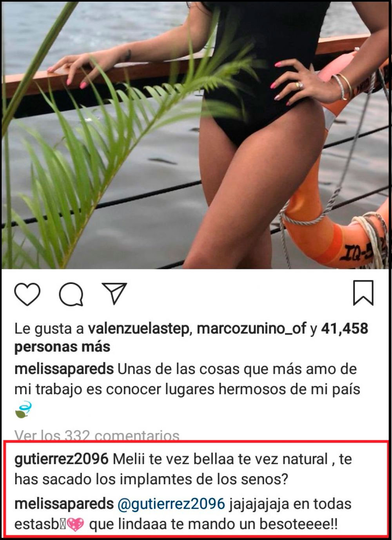Open valenzuelastep profile from likes
Image resolution: width=392 pixels, height=540 pixels.
(x=138, y=329)
